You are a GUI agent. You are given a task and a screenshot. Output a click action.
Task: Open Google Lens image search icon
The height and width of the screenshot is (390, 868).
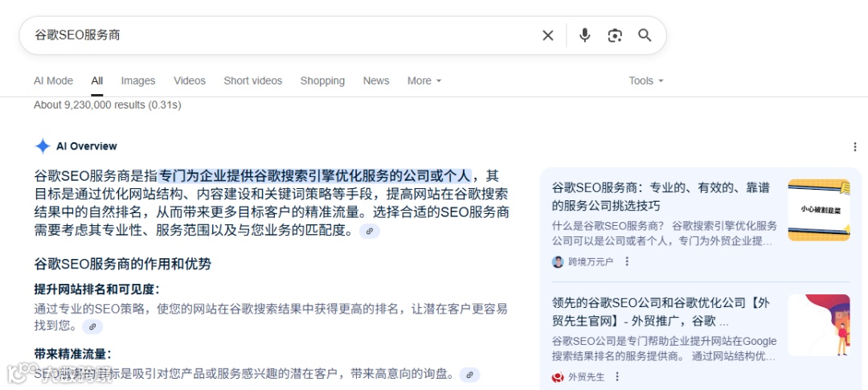(615, 35)
